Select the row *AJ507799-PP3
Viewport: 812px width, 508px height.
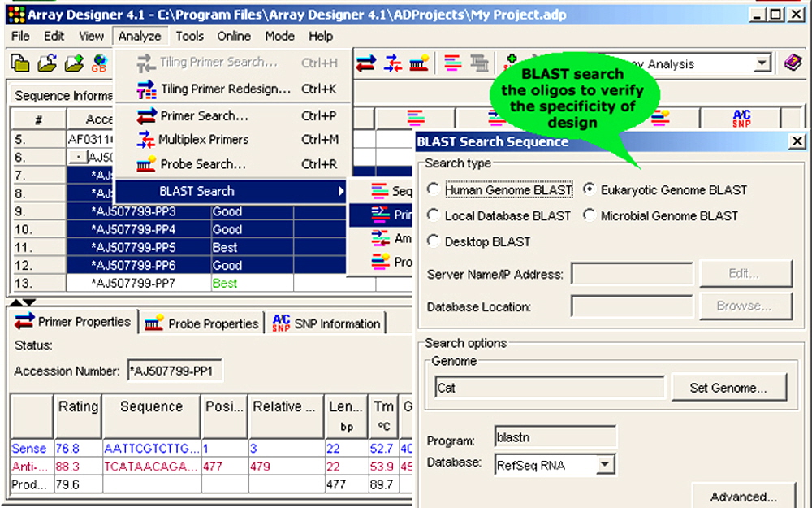pyautogui.click(x=134, y=211)
